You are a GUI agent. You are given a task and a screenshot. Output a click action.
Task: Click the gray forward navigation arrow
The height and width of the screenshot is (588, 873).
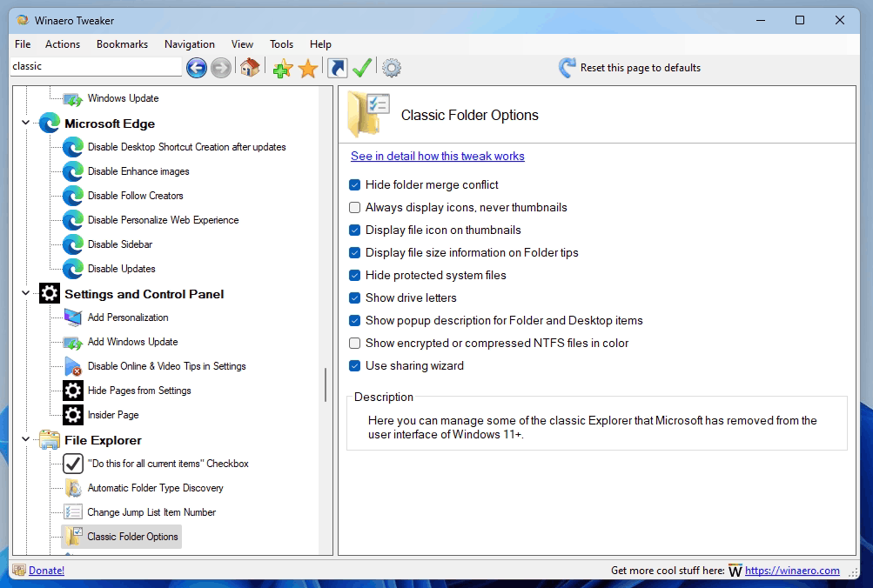click(x=221, y=68)
